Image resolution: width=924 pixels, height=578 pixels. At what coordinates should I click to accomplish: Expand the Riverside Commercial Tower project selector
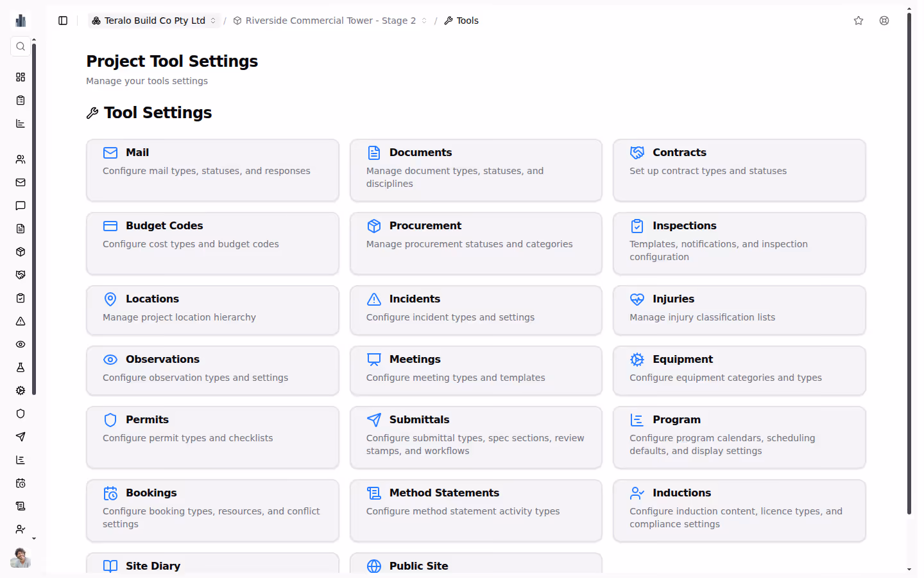point(330,21)
